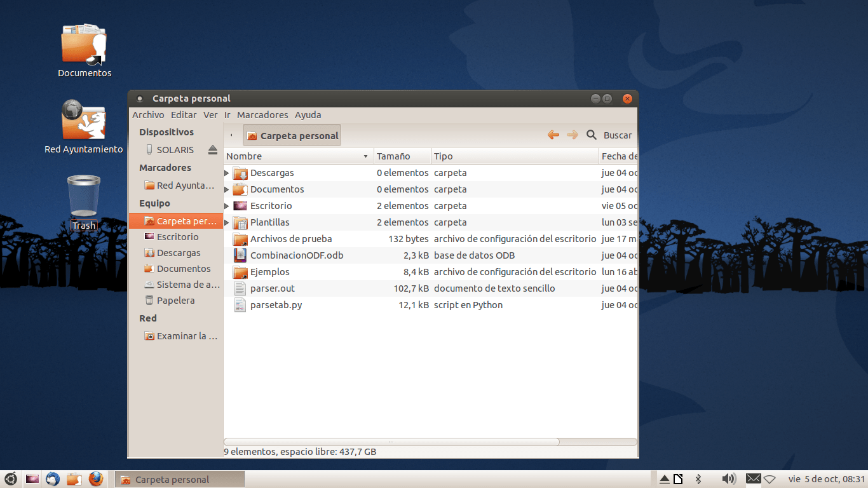
Task: Launch Firefox from the panel
Action: [x=96, y=479]
